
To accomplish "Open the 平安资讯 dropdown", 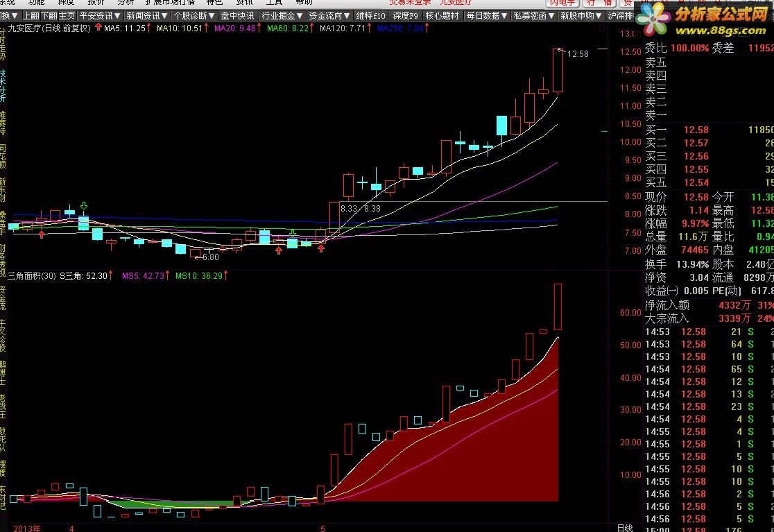I will point(100,16).
